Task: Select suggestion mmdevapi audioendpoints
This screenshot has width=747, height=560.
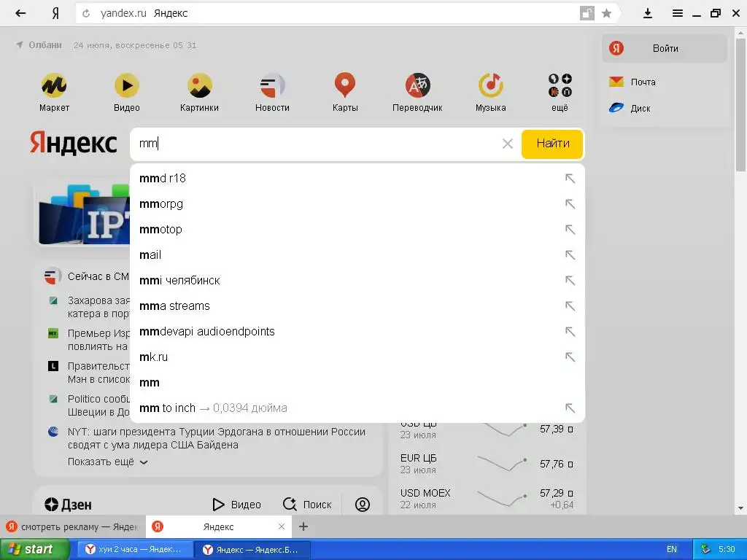Action: 357,332
